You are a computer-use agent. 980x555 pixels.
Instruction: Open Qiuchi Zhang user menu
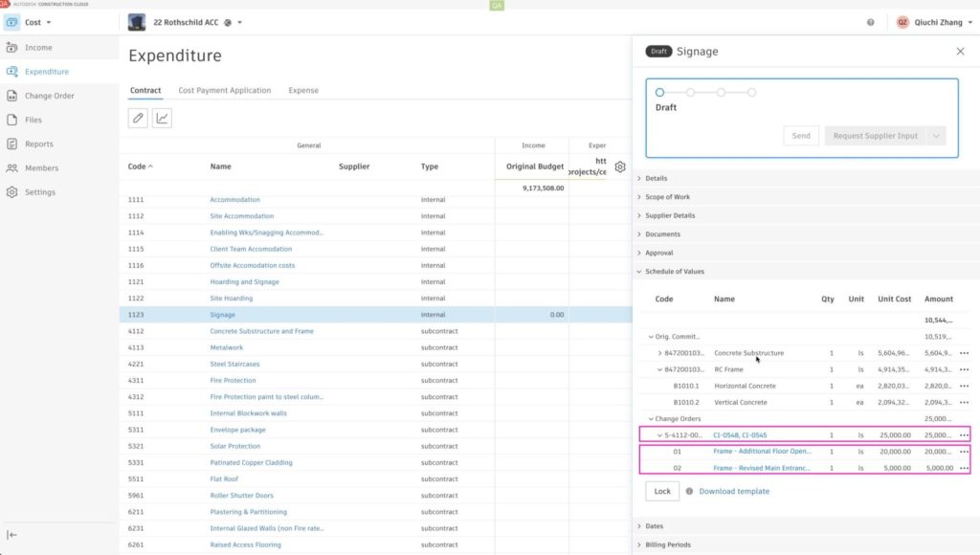coord(935,23)
